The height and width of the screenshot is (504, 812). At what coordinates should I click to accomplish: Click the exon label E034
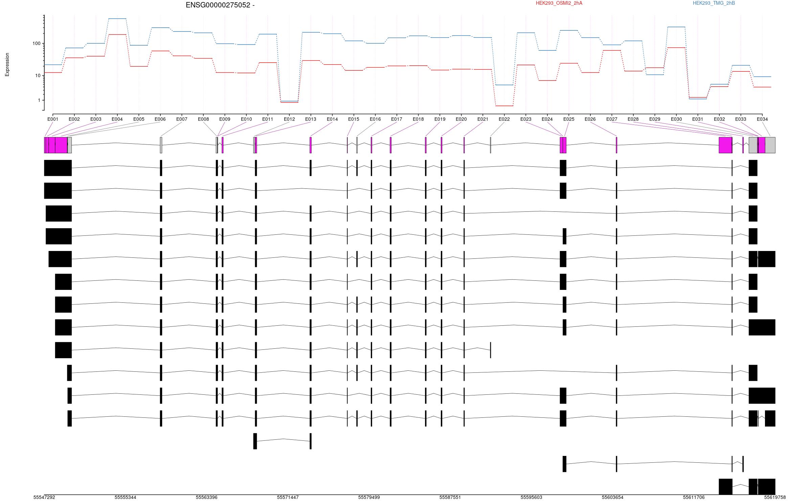[762, 119]
